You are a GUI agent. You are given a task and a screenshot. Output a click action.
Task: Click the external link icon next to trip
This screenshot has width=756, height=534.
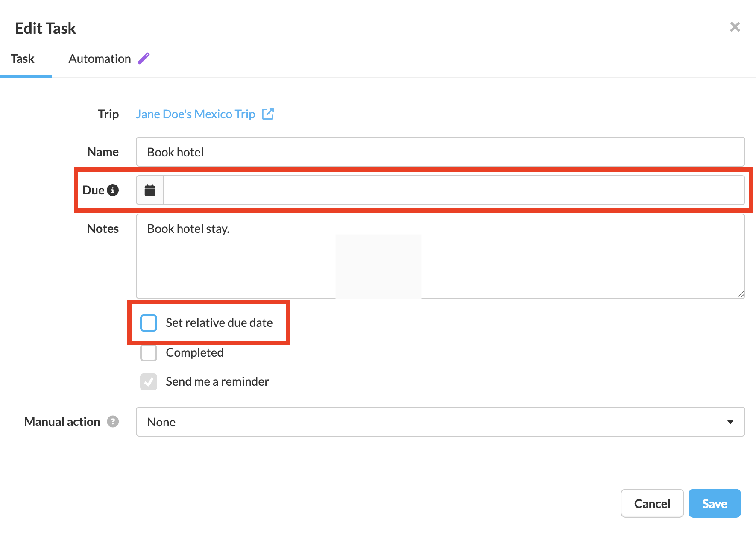268,114
